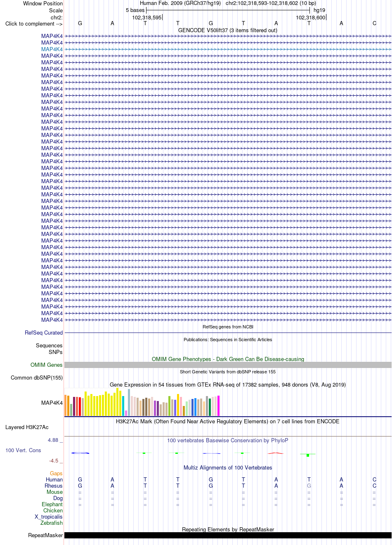Image resolution: width=392 pixels, height=545 pixels.
Task: Click the 'C' base in the Human alignment row
Action: 374,479
